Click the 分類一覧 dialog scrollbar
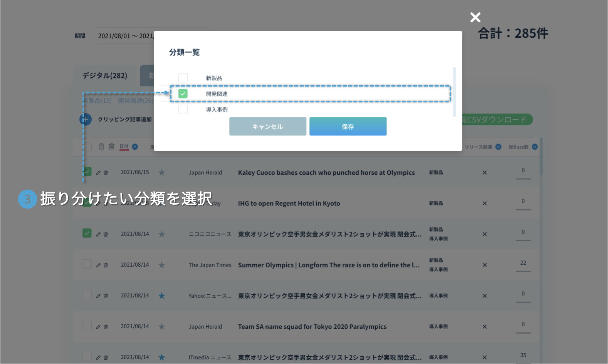This screenshot has width=608, height=364. (x=454, y=92)
